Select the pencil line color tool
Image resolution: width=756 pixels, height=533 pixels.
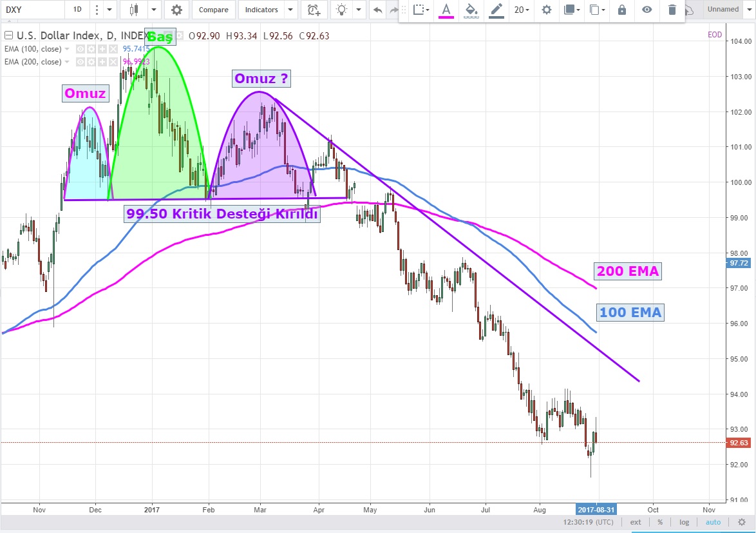pos(495,10)
